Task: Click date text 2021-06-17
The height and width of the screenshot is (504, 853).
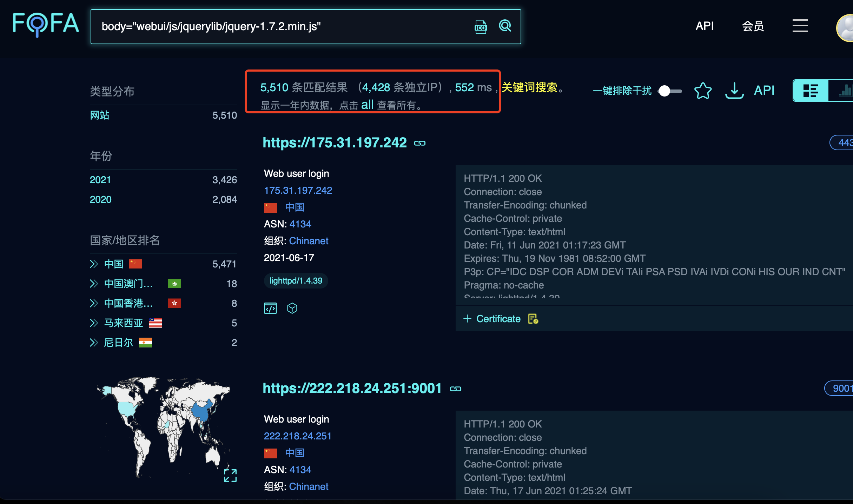Action: tap(289, 258)
